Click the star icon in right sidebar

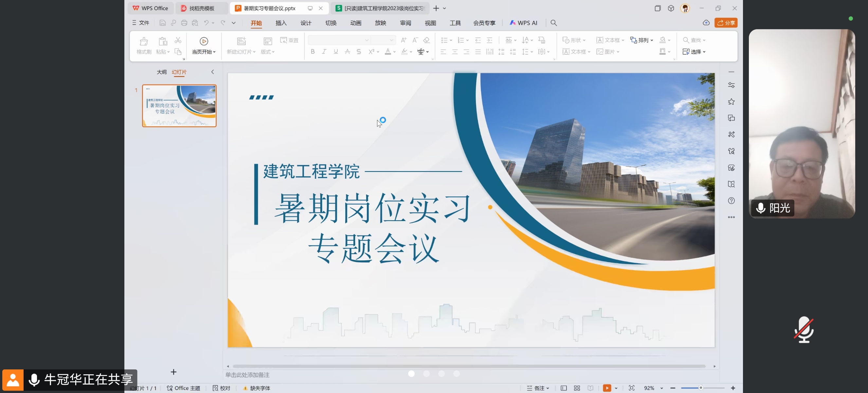(731, 102)
